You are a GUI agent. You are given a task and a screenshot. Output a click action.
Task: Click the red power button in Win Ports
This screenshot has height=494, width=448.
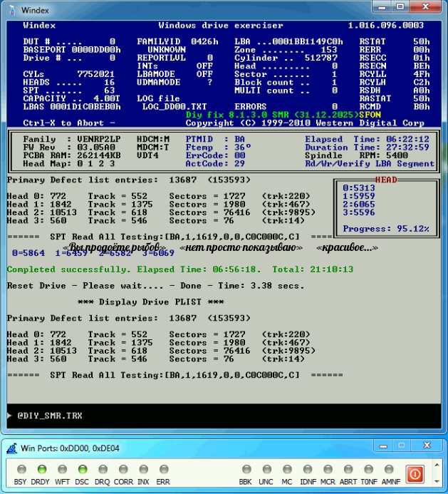pos(415,473)
